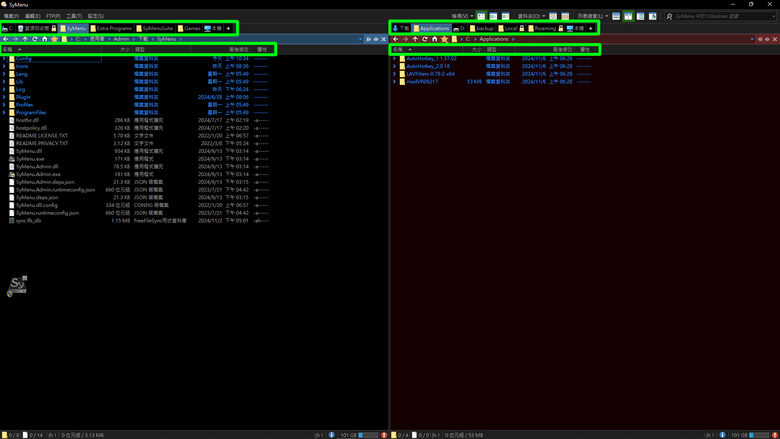Select the second view mode icon next to 檢視
Image resolution: width=780 pixels, height=439 pixels.
click(493, 16)
